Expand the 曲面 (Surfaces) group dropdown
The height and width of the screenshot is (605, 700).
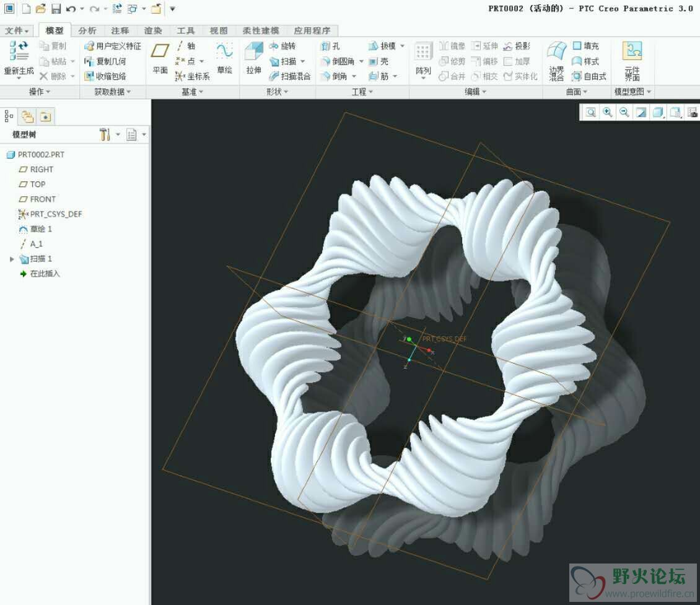577,92
